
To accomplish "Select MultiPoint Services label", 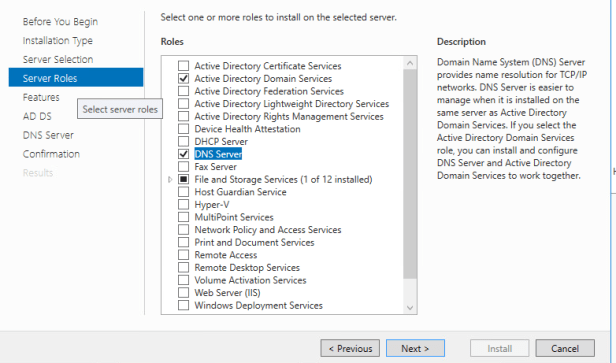I will pos(234,217).
